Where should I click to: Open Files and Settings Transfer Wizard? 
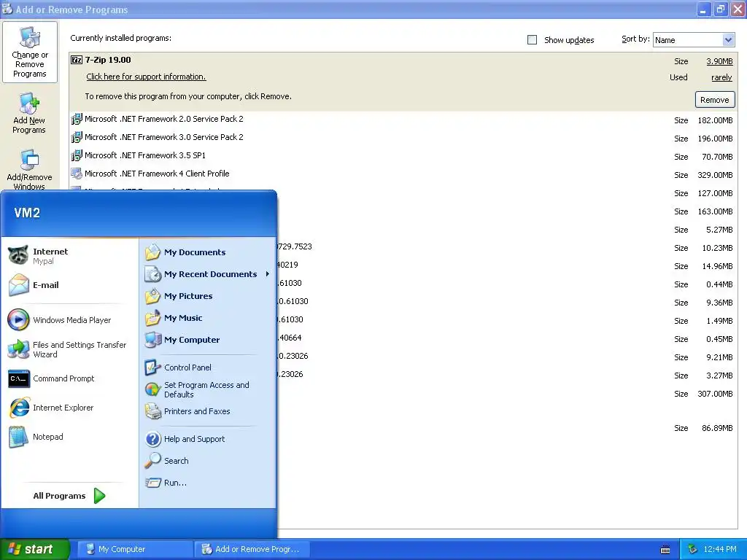click(69, 349)
